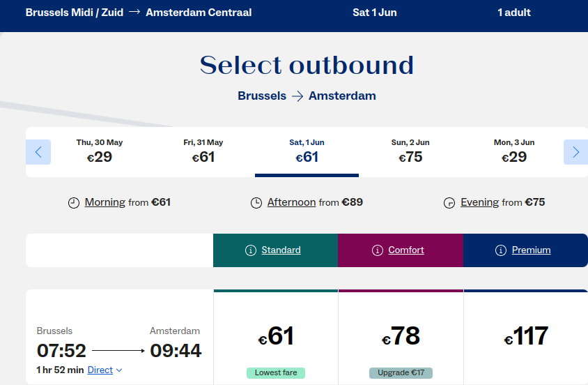The height and width of the screenshot is (385, 588).
Task: Click the Afternoon clock icon
Action: click(x=256, y=203)
